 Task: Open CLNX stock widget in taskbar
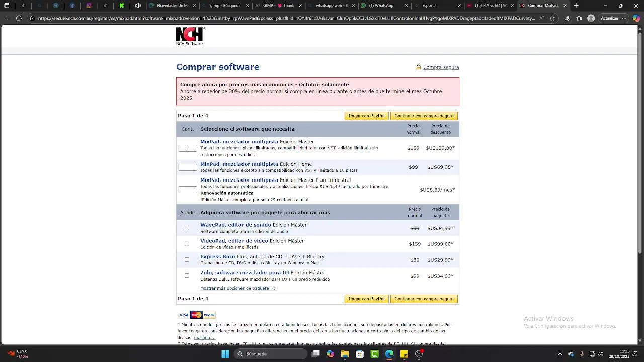tap(18, 354)
